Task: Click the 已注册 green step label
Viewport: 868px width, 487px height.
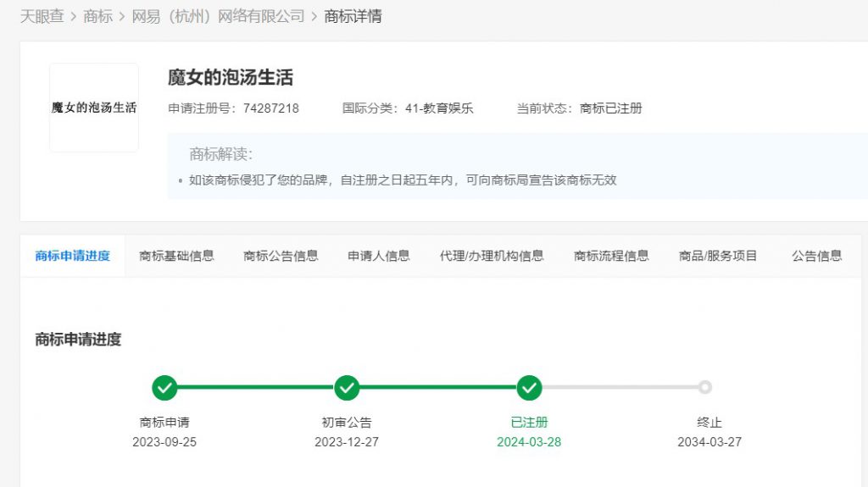Action: (x=529, y=423)
